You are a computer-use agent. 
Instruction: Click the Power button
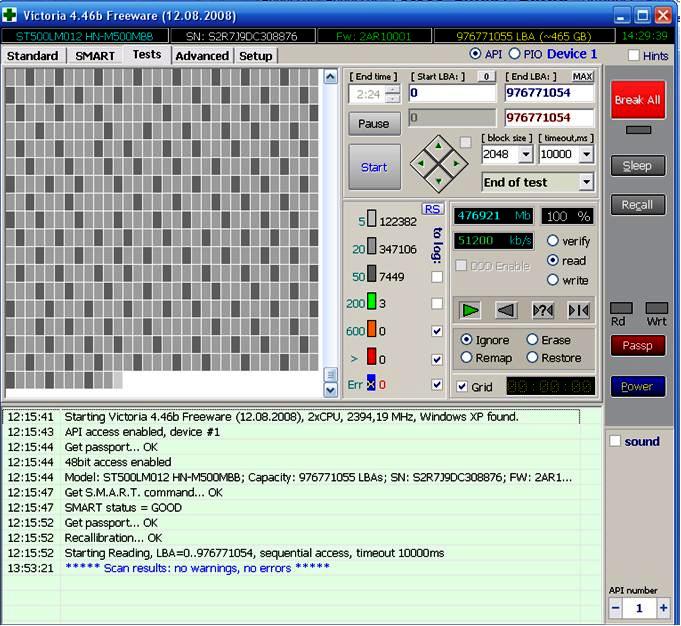(x=638, y=386)
